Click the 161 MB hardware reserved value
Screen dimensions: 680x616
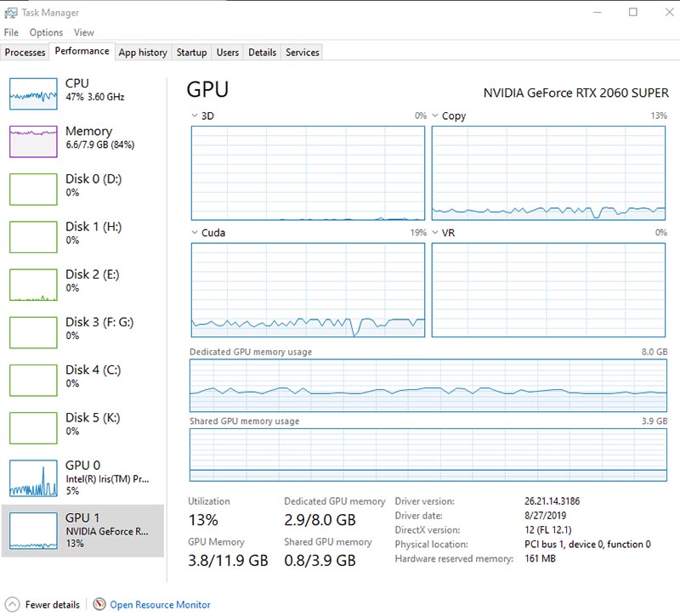click(540, 558)
